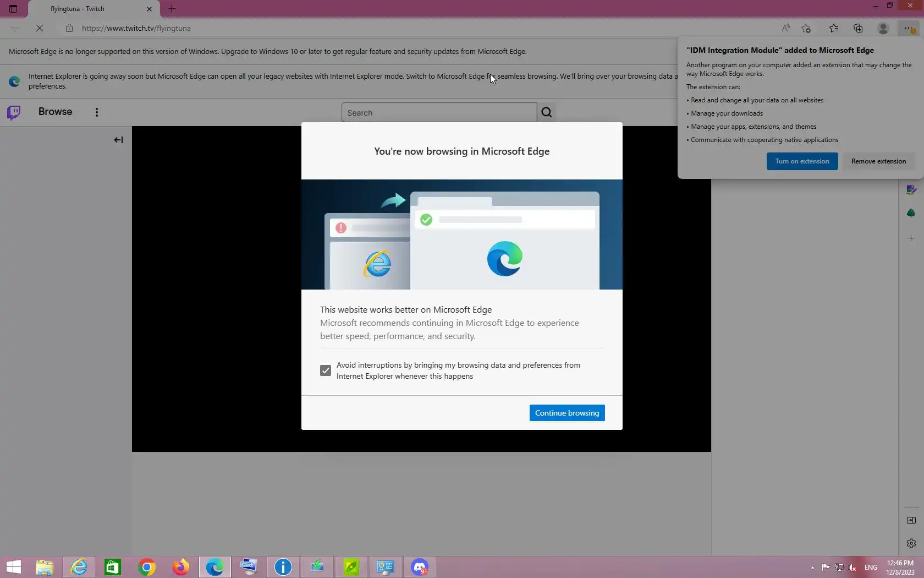
Task: Open Edge Collections
Action: 858,28
